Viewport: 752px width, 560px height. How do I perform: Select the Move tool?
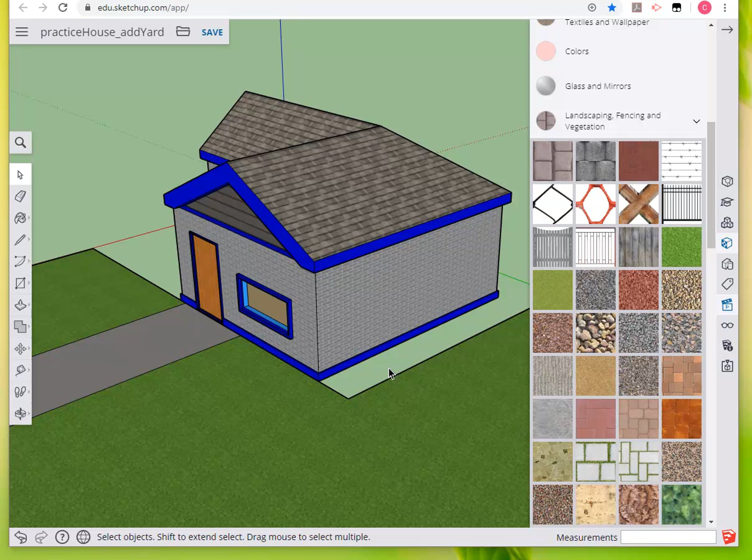[x=20, y=349]
